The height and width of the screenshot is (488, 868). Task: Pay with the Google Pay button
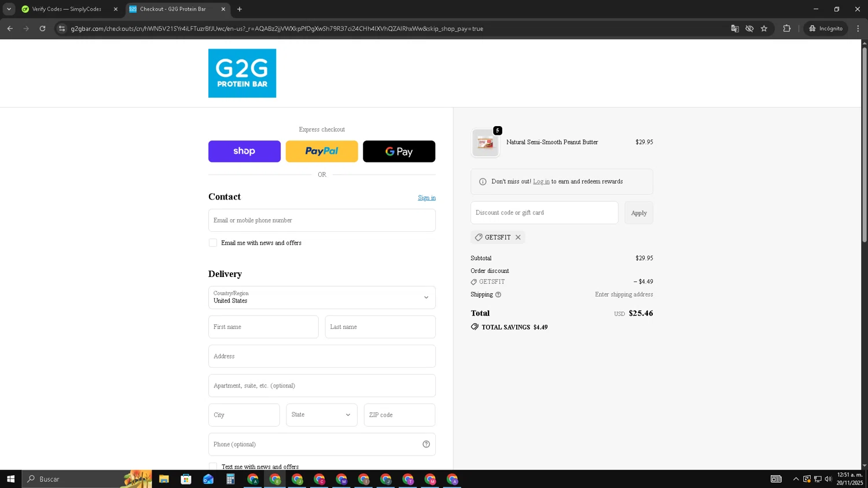click(399, 151)
